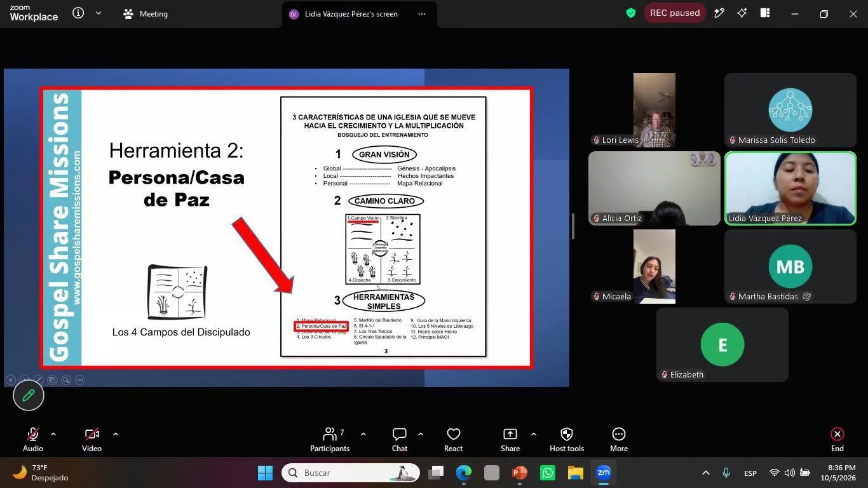Open the React heart icon
Image resolution: width=868 pixels, height=488 pixels.
(453, 435)
